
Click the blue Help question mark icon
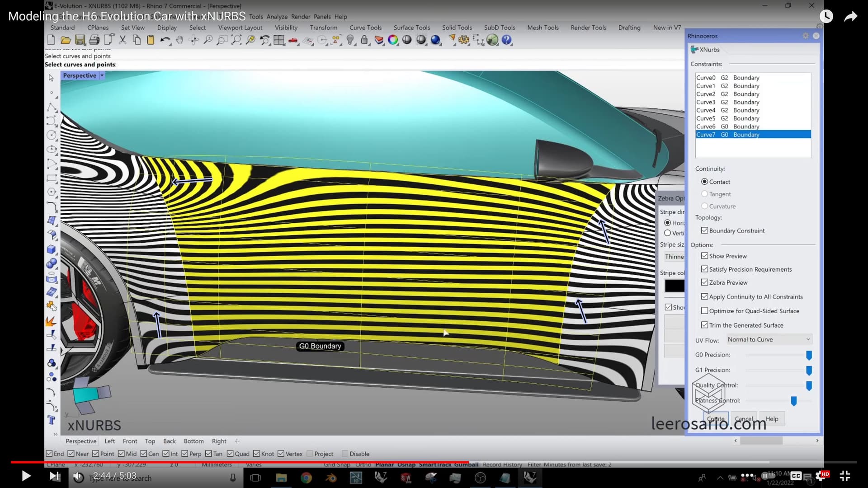click(507, 40)
